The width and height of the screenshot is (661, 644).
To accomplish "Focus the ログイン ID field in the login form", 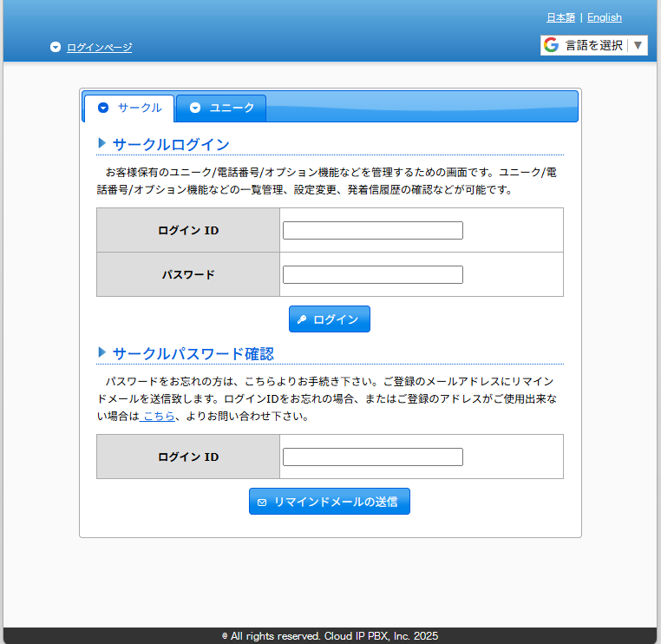I will click(373, 231).
